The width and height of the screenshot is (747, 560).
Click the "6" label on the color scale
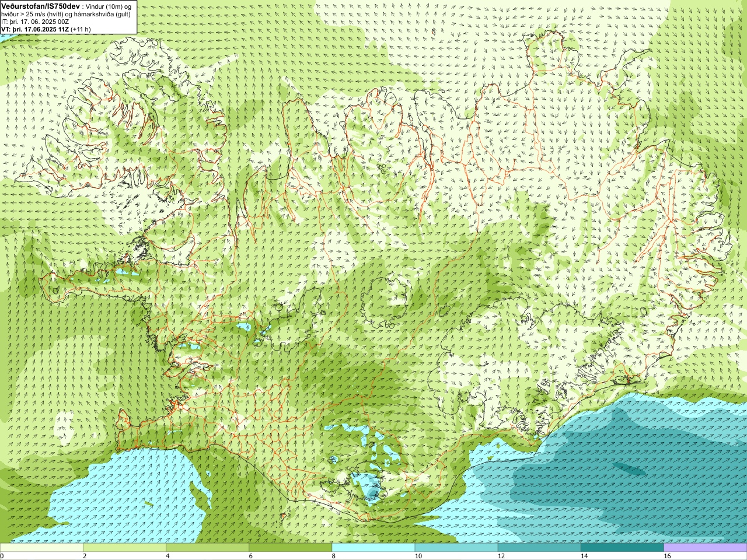[x=250, y=556]
